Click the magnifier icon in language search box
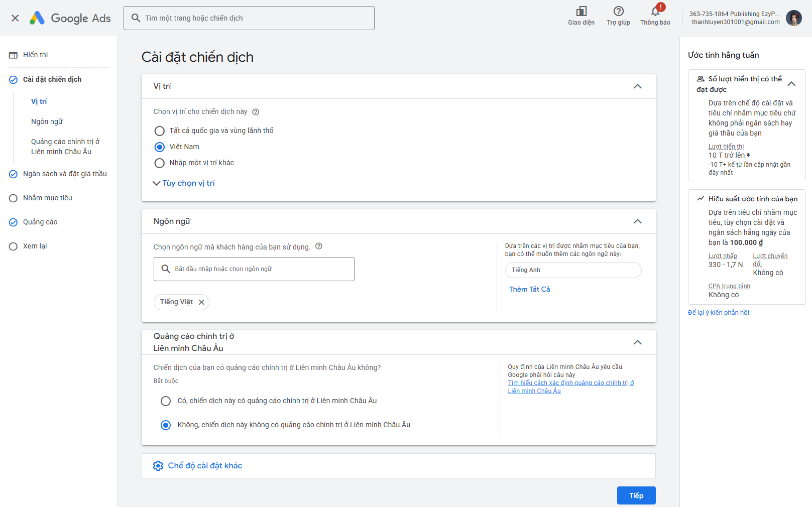This screenshot has height=507, width=812. click(166, 269)
